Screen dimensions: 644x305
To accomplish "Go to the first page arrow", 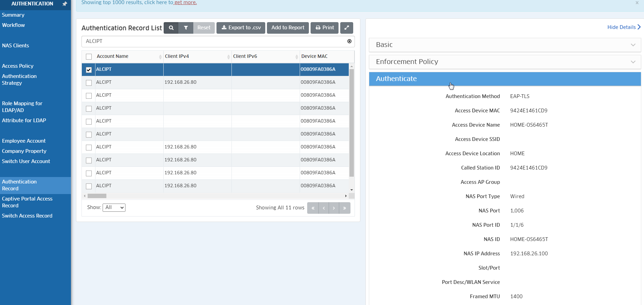I will [313, 208].
